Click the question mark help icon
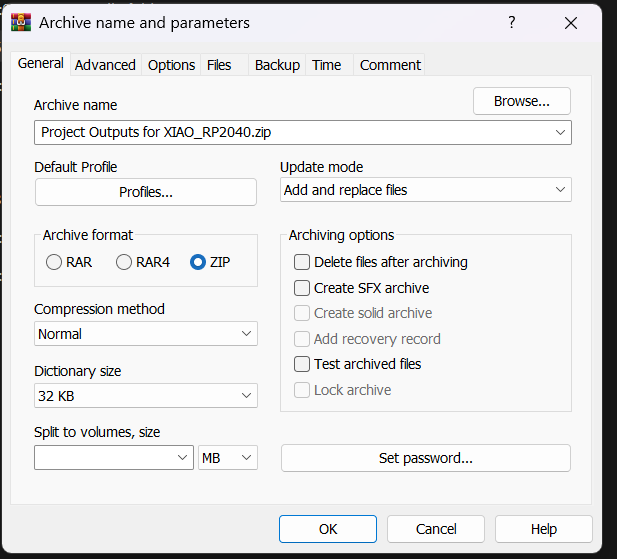The image size is (617, 559). pyautogui.click(x=512, y=22)
